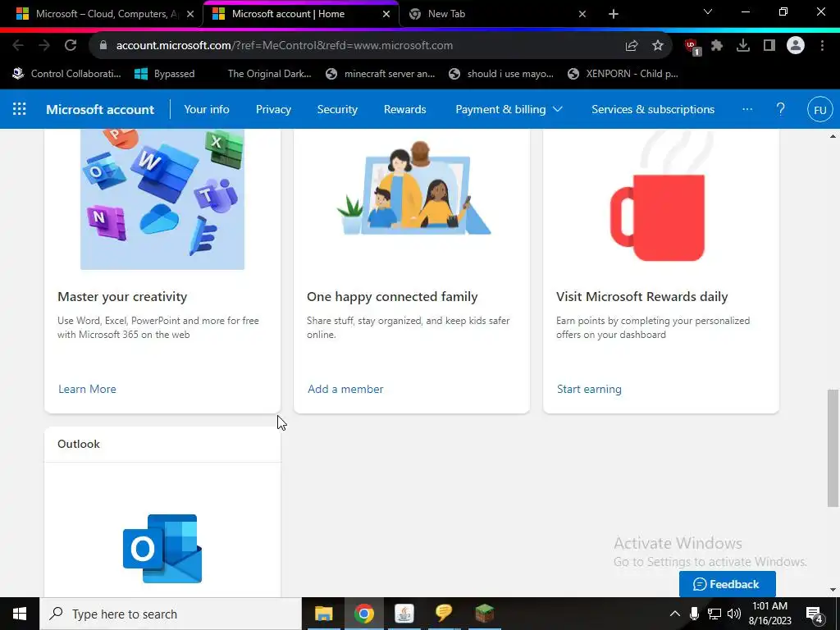Viewport: 840px width, 630px height.
Task: Click the microphone icon in system tray
Action: pyautogui.click(x=694, y=614)
